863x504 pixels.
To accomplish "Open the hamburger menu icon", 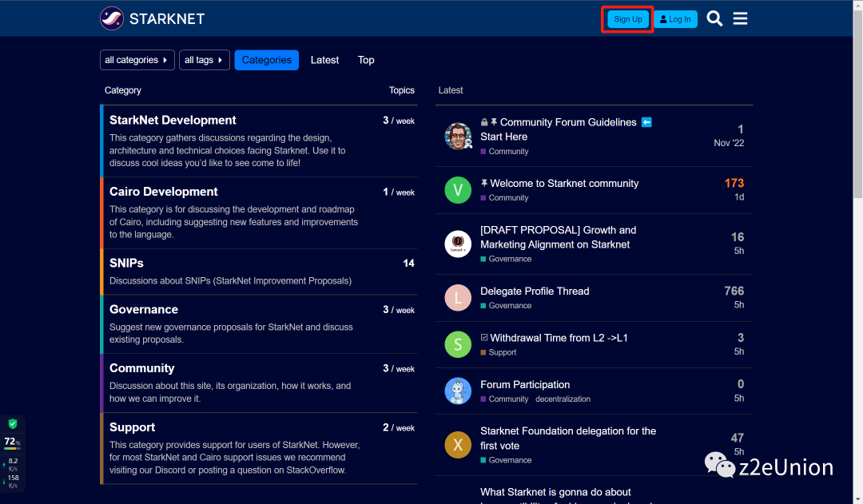I will pyautogui.click(x=740, y=18).
